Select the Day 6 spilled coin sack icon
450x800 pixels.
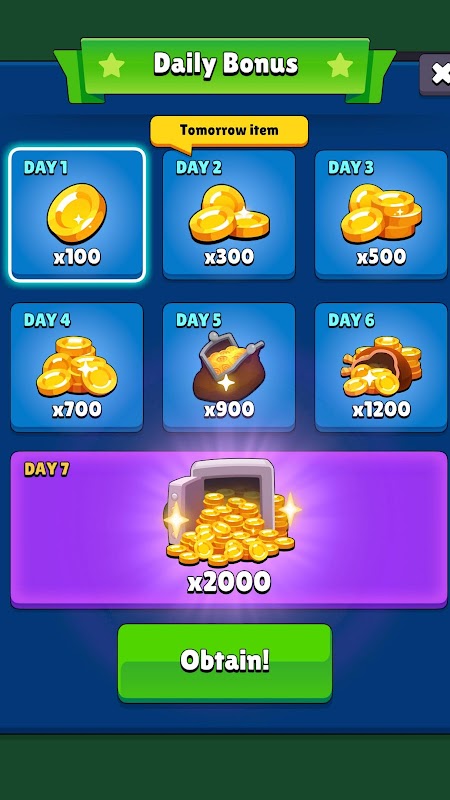point(381,366)
